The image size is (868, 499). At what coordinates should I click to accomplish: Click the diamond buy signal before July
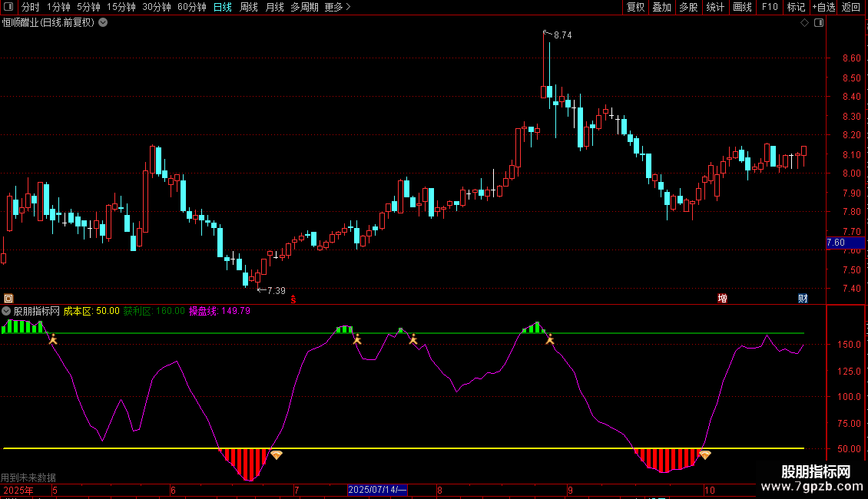(277, 454)
